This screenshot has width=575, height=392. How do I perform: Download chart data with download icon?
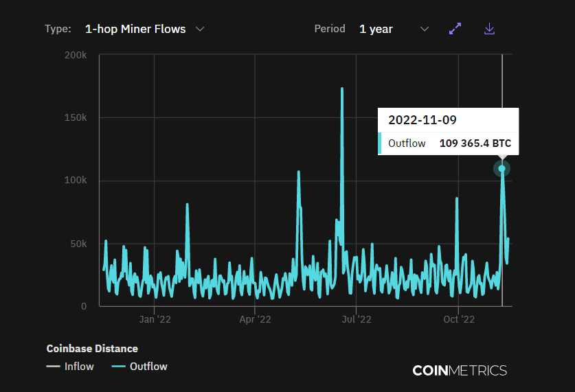pos(490,29)
